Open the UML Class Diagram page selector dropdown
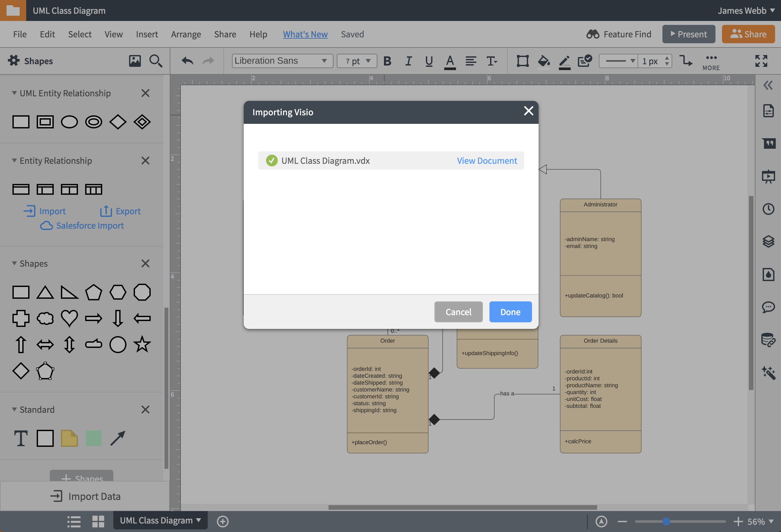This screenshot has width=781, height=532. point(160,520)
